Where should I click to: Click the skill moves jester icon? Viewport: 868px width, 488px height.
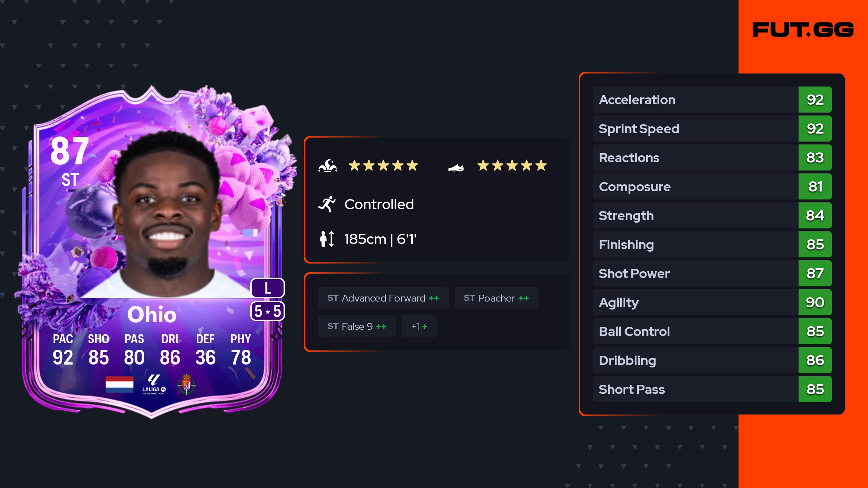tap(328, 166)
